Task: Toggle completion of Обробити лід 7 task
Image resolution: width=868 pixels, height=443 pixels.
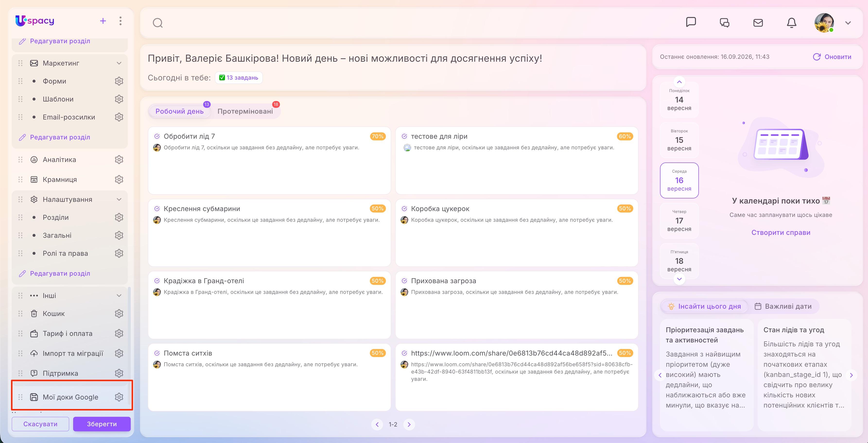Action: coord(157,136)
